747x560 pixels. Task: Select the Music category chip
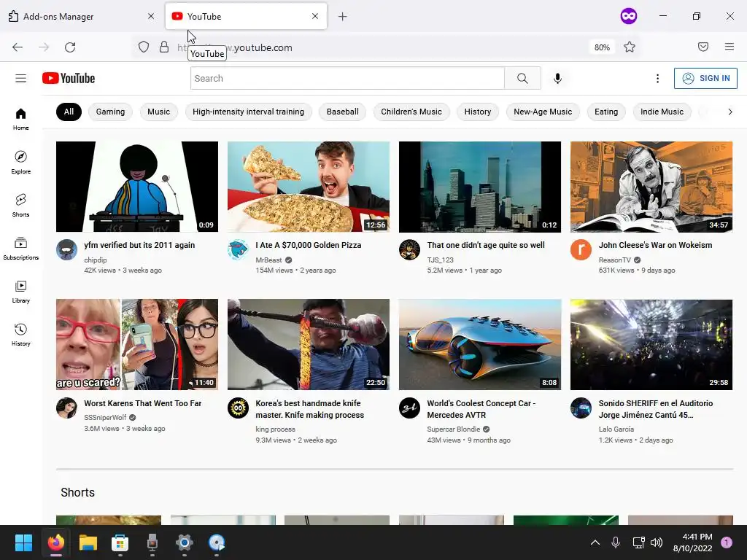pos(158,112)
